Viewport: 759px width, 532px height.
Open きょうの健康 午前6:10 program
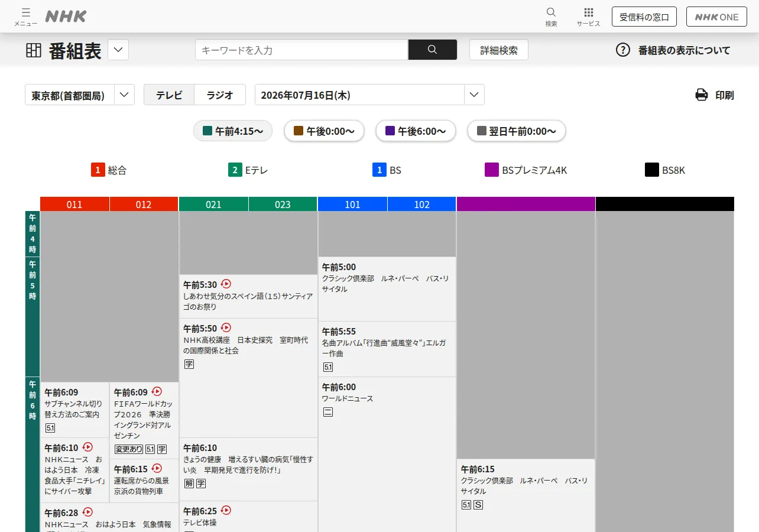tap(248, 469)
